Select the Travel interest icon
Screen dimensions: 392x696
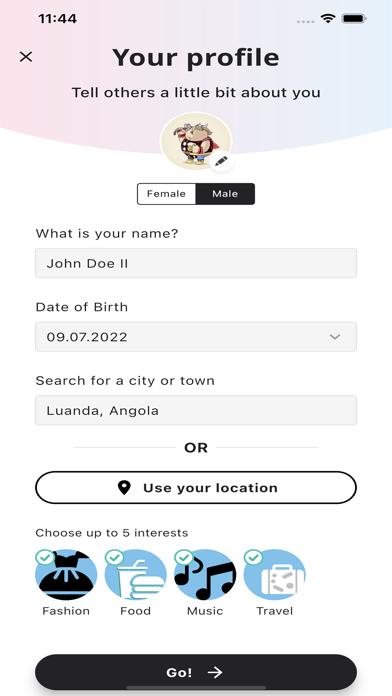(x=275, y=575)
